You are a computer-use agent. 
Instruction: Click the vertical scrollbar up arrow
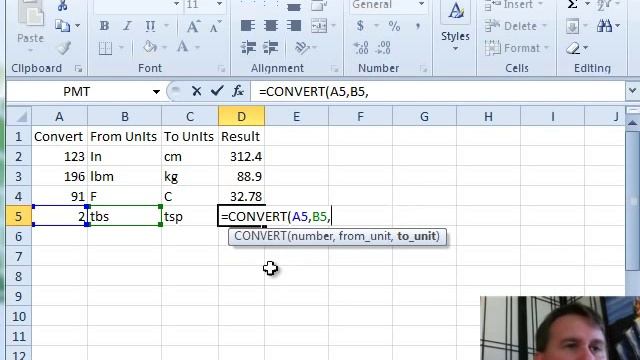tap(632, 122)
